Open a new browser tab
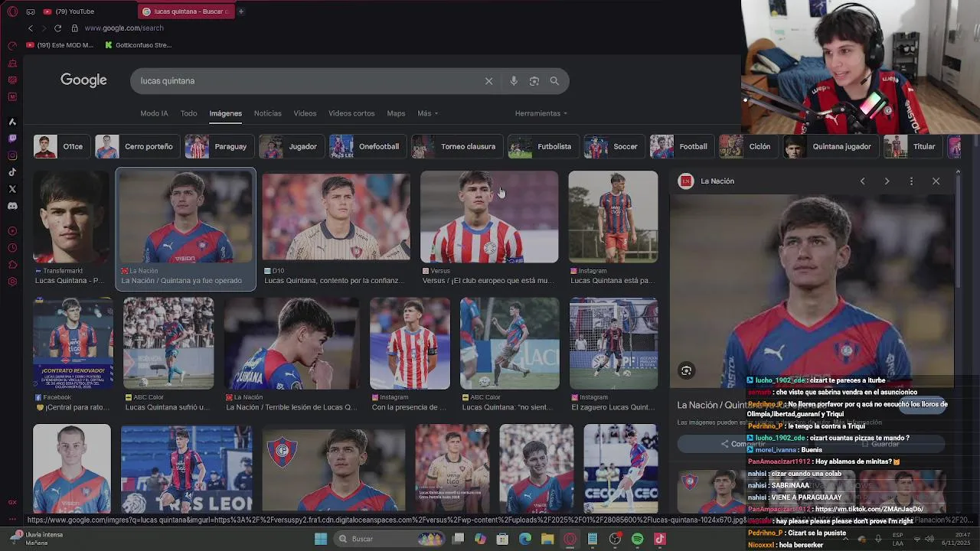This screenshot has height=551, width=980. (x=240, y=11)
